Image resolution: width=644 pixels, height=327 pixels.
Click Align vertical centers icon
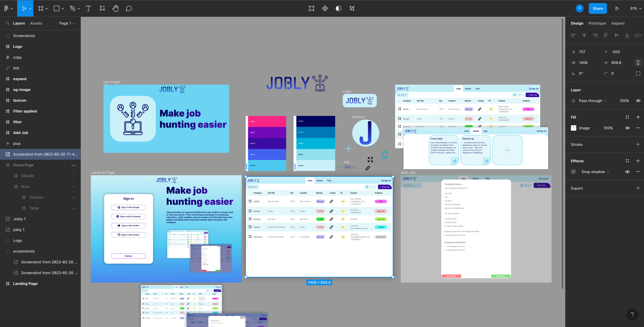pos(616,35)
